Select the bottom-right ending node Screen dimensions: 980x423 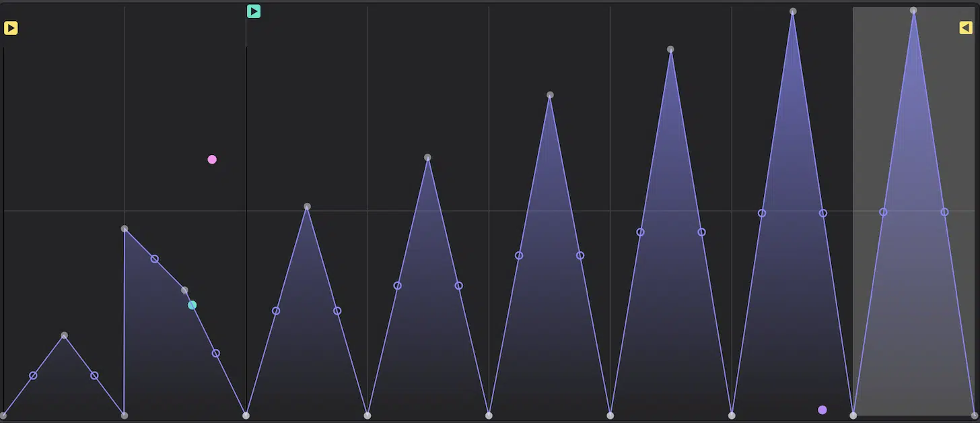coord(974,416)
